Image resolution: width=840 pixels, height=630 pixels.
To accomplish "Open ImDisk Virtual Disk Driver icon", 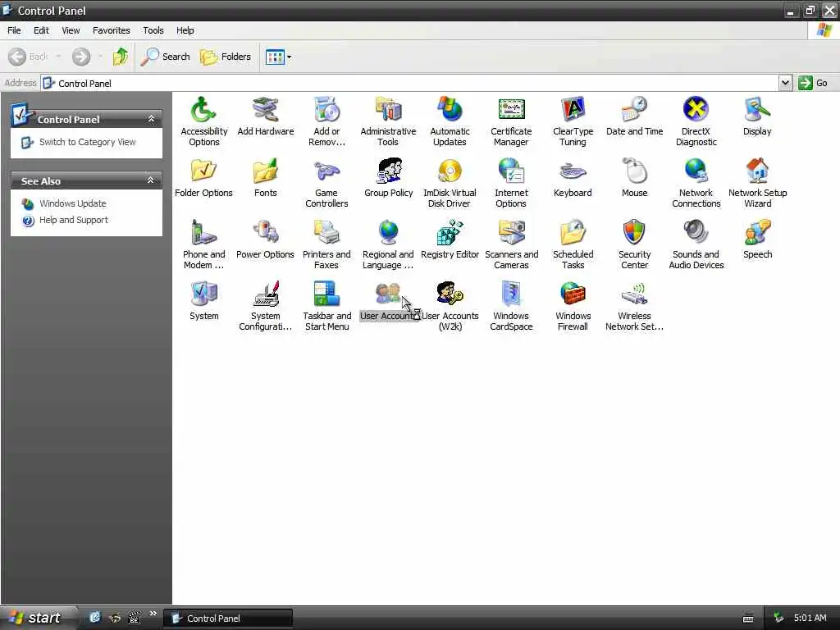I will coord(450,171).
